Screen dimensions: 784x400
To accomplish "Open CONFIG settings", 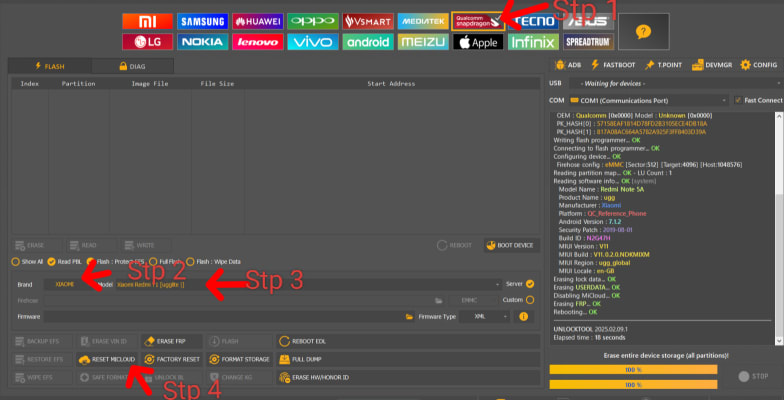I will 759,65.
